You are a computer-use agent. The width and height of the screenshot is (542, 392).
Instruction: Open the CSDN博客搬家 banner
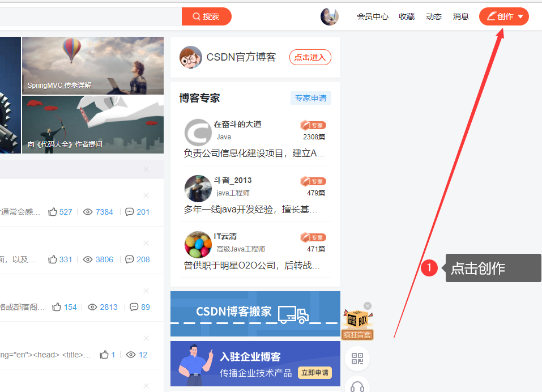pyautogui.click(x=255, y=313)
